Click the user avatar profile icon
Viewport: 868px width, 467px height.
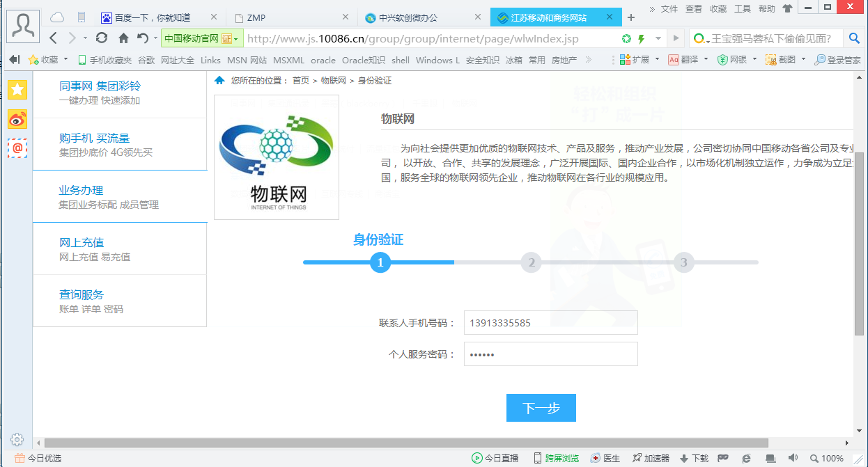click(24, 26)
